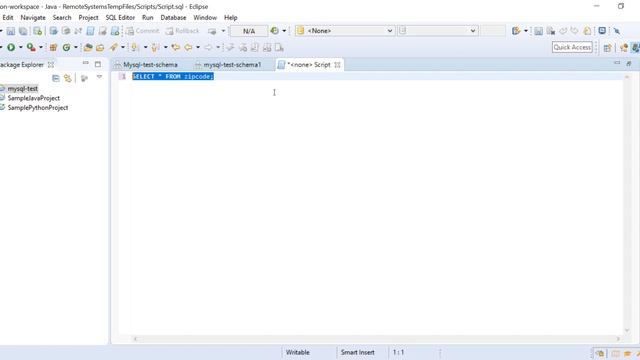Viewport: 640px width, 360px height.
Task: Click the Open Task envelope icon
Action: (x=100, y=48)
